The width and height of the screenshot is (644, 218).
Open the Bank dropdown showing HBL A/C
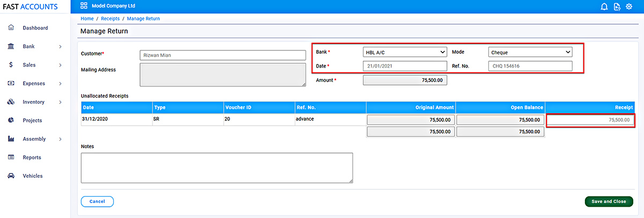tap(405, 52)
